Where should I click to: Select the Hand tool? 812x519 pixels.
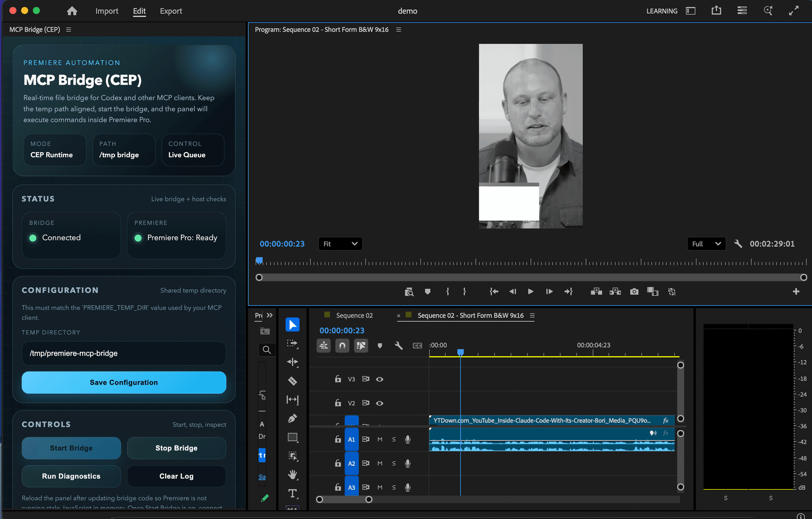(292, 475)
